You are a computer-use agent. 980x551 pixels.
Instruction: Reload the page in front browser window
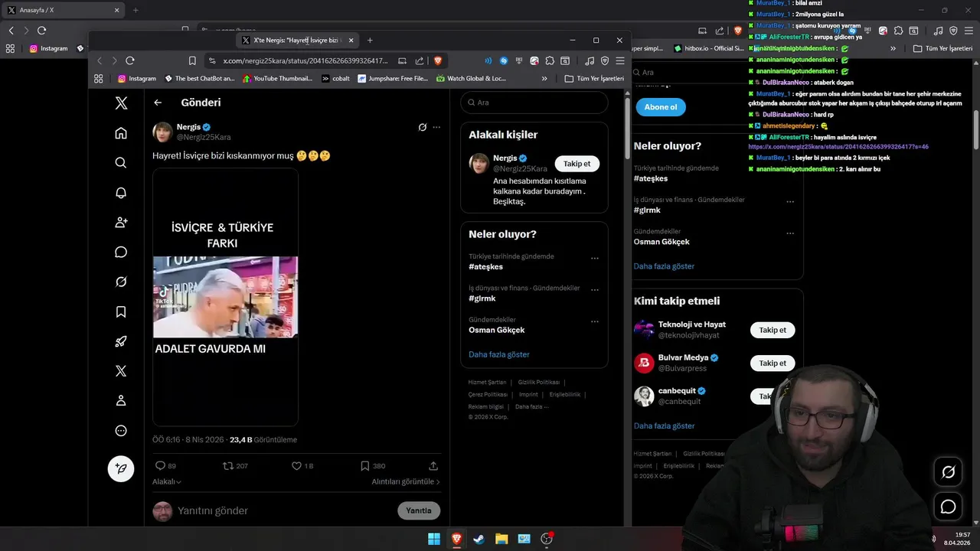click(x=130, y=60)
